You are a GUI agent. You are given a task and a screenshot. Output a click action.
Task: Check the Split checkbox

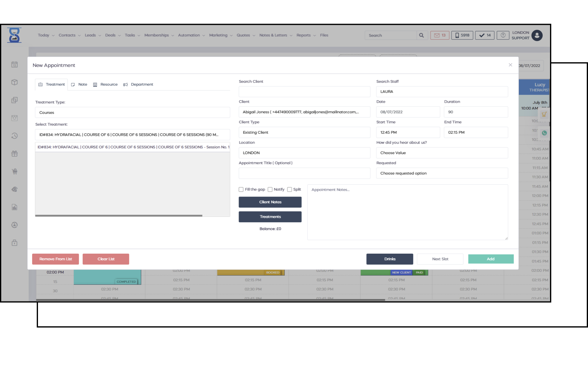(x=289, y=190)
